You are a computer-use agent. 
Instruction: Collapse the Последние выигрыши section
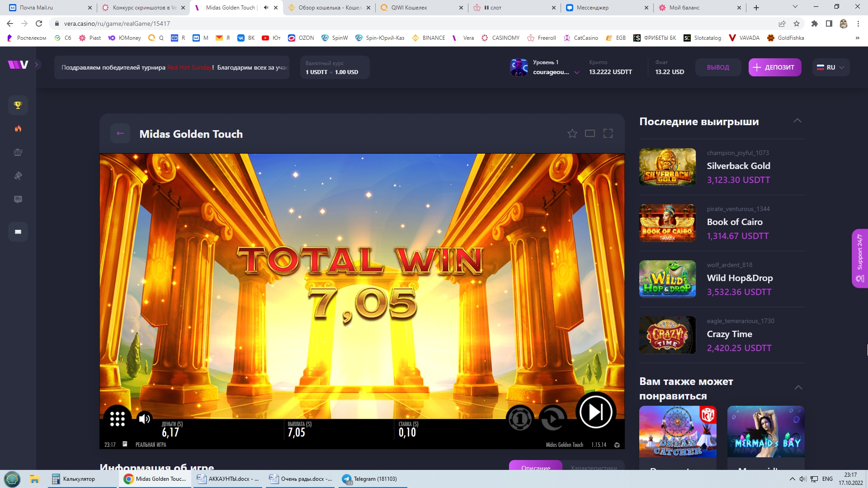click(x=797, y=121)
